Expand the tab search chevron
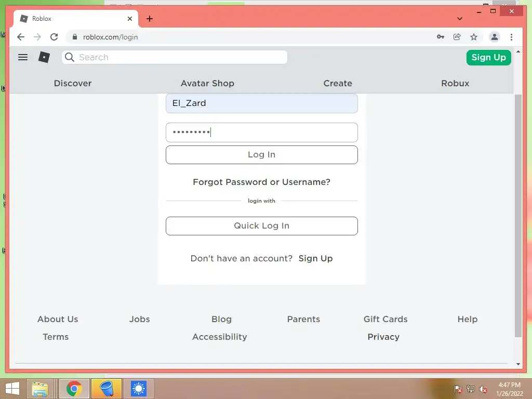The width and height of the screenshot is (532, 399). tap(460, 19)
